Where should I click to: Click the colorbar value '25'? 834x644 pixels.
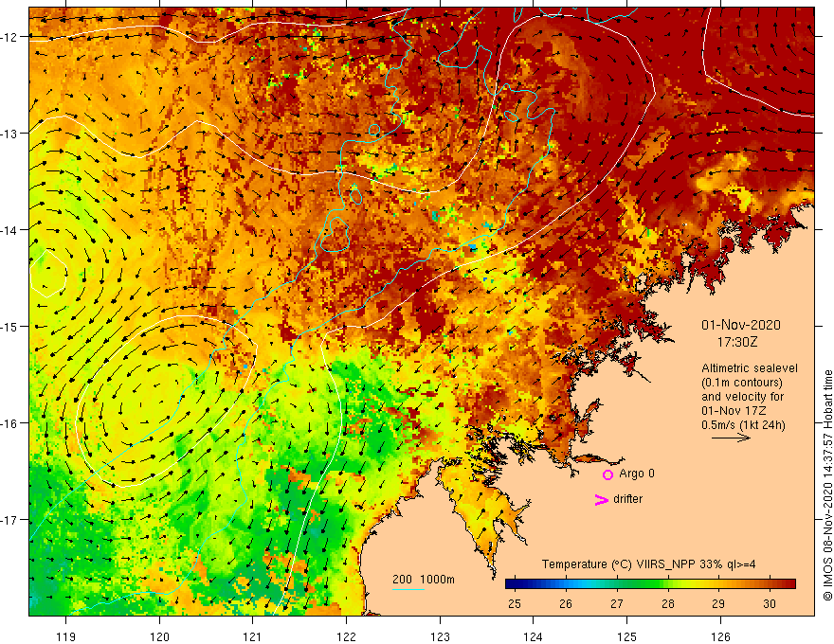click(515, 604)
